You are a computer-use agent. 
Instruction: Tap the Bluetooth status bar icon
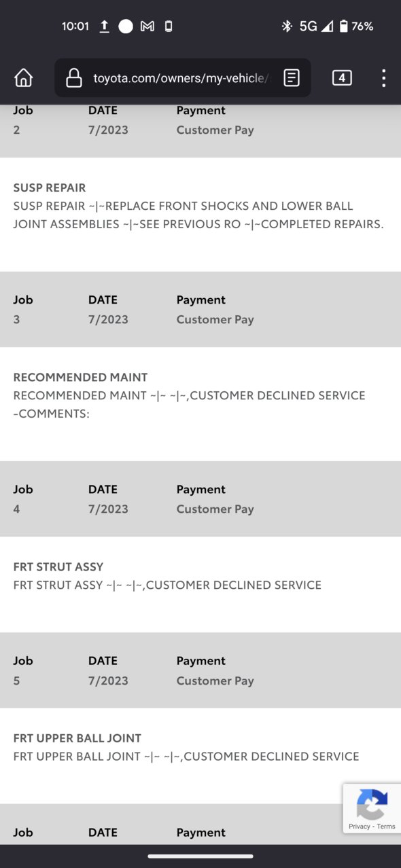pyautogui.click(x=287, y=26)
